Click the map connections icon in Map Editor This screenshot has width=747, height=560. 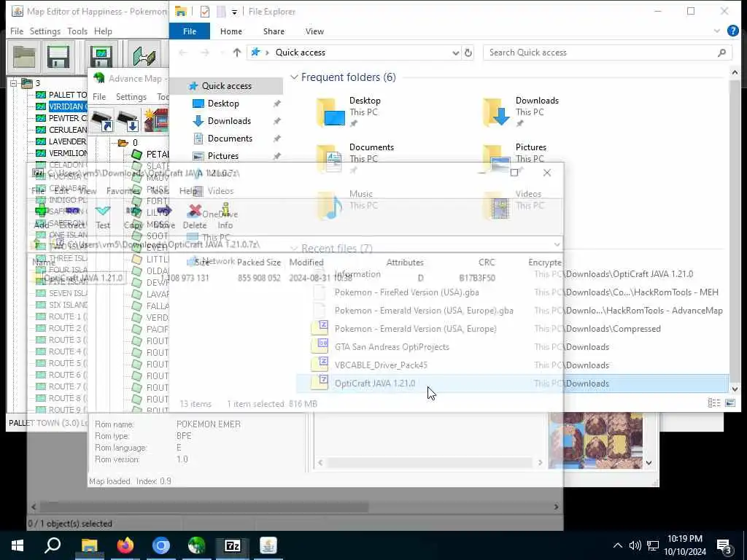click(144, 57)
